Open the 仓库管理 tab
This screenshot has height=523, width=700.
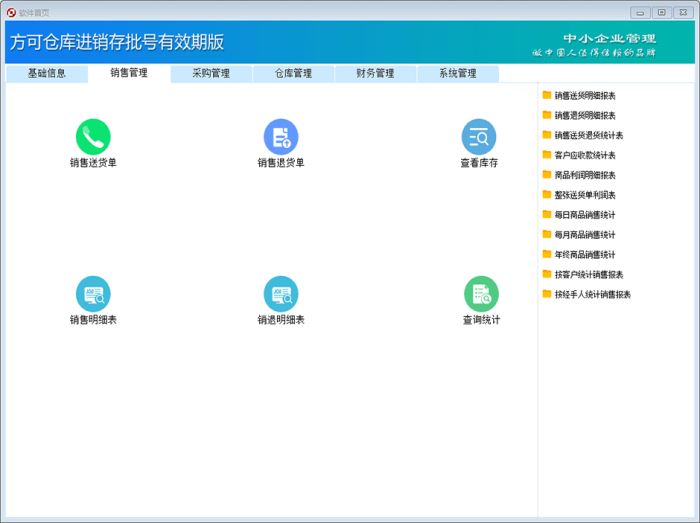293,74
